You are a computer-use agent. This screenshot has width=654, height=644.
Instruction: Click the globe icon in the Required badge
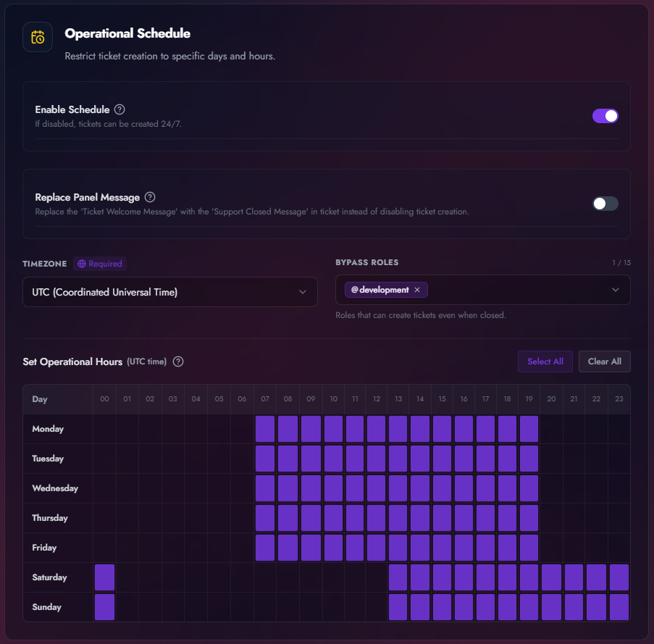81,263
